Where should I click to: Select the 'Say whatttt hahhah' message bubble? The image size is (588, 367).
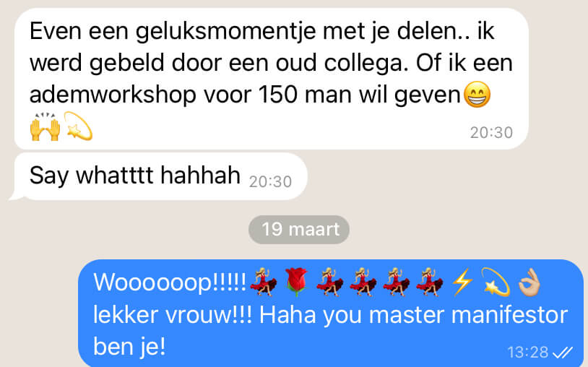[x=158, y=176]
